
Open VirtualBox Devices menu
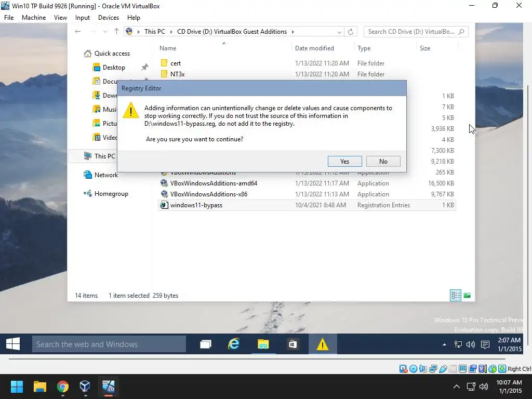tap(109, 18)
